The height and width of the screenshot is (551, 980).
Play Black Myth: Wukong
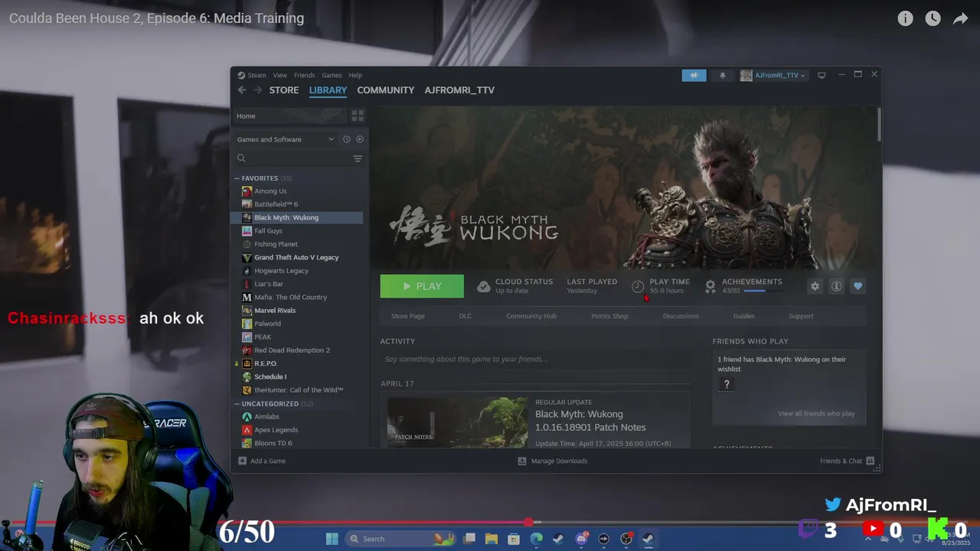(422, 286)
